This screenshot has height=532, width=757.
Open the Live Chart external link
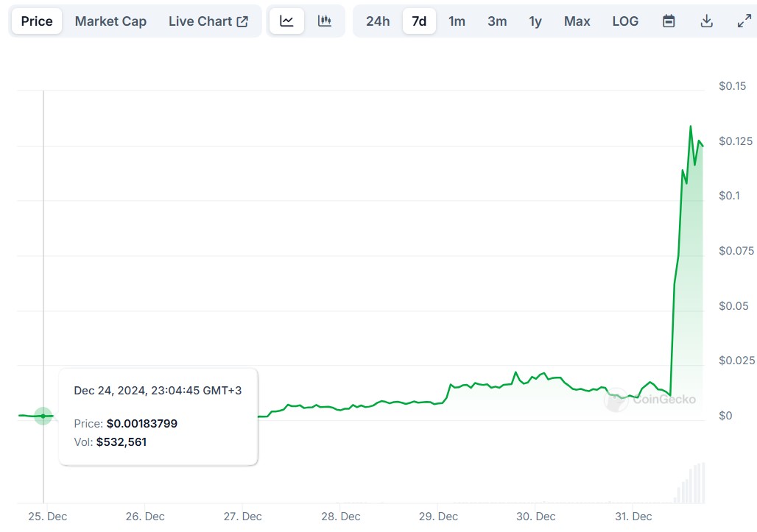[x=208, y=21]
